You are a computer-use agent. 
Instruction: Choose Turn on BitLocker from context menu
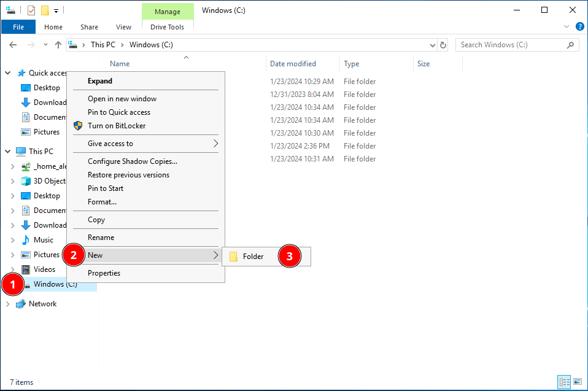coord(117,126)
